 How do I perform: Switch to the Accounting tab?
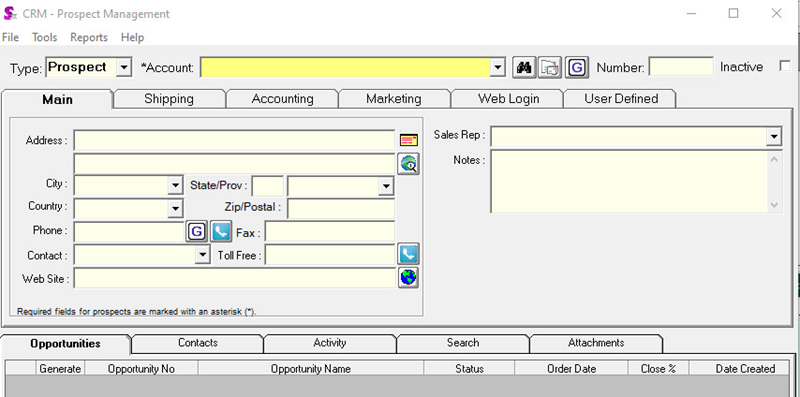(282, 98)
